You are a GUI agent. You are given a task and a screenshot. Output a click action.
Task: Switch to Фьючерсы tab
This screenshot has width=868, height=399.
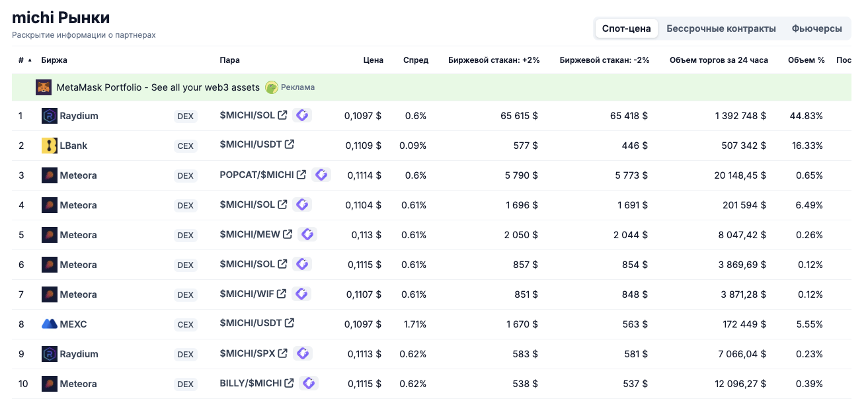(816, 28)
